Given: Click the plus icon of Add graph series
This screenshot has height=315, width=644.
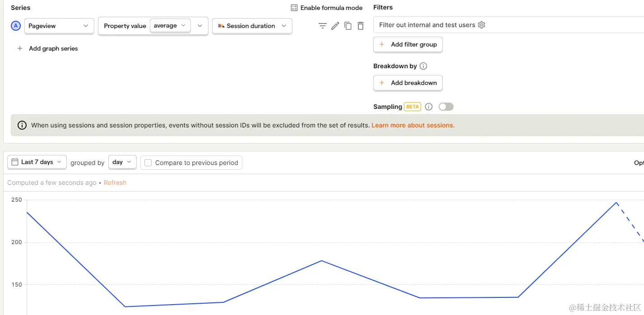Looking at the screenshot, I should click(20, 48).
